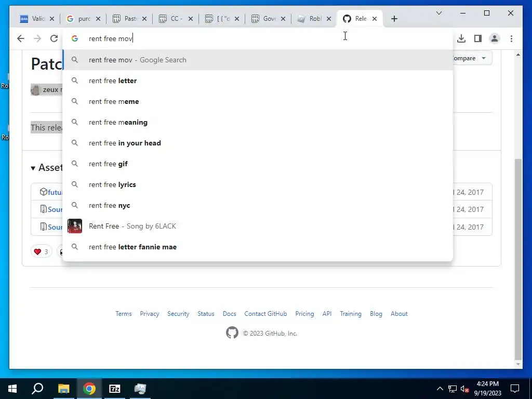Select 'rent free mov - Google Search' suggestion
This screenshot has width=532, height=399.
point(258,60)
